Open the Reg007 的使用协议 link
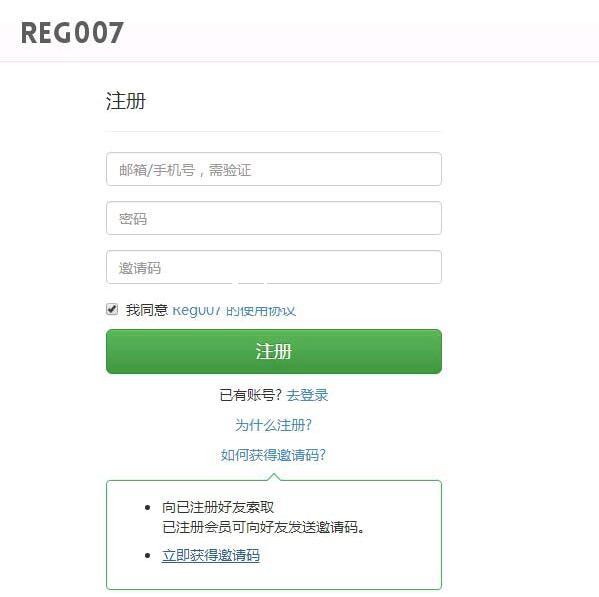This screenshot has width=599, height=597. 234,310
